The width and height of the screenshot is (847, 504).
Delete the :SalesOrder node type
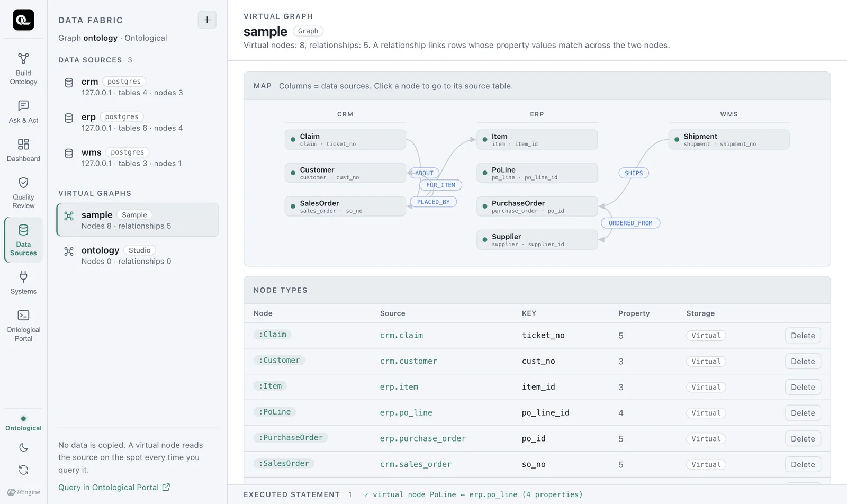[x=803, y=465]
